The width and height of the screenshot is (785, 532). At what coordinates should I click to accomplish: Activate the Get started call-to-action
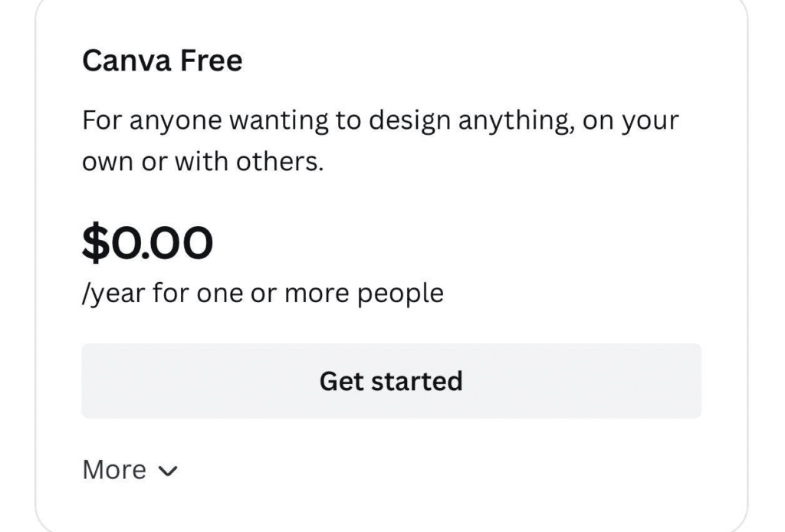click(x=392, y=379)
